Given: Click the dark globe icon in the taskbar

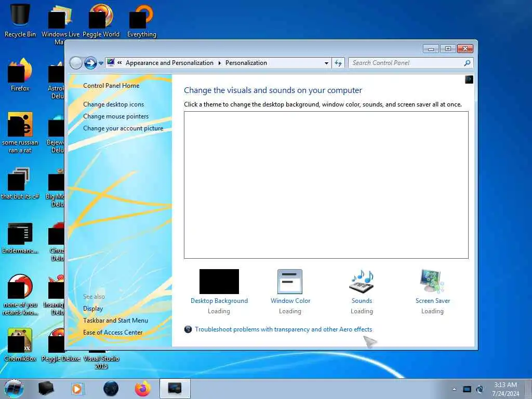Looking at the screenshot, I should point(111,389).
